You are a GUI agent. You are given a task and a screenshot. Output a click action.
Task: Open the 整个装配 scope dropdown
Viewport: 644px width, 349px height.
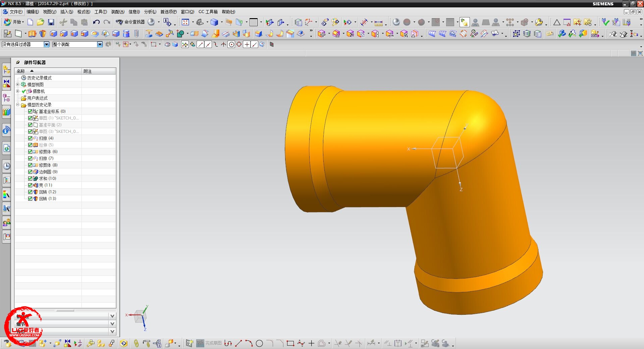[x=100, y=44]
